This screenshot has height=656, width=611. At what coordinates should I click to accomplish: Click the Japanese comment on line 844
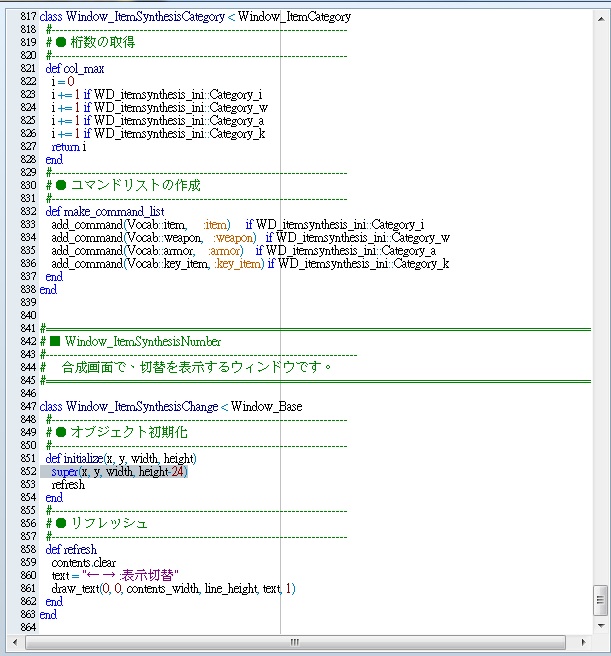(x=196, y=367)
